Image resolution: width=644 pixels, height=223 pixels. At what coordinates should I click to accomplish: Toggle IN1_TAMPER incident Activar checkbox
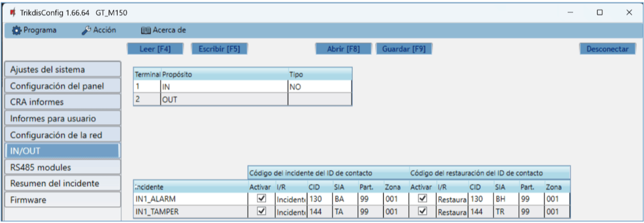pos(262,212)
